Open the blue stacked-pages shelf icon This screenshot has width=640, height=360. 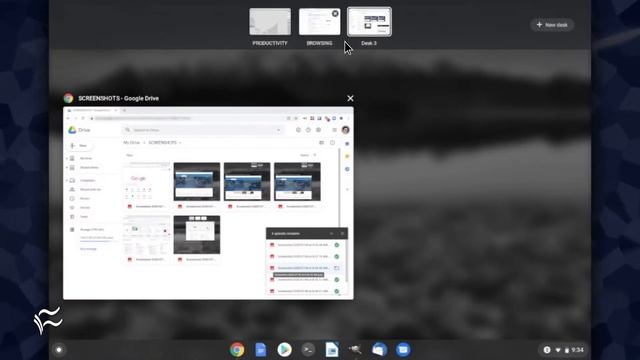click(379, 350)
